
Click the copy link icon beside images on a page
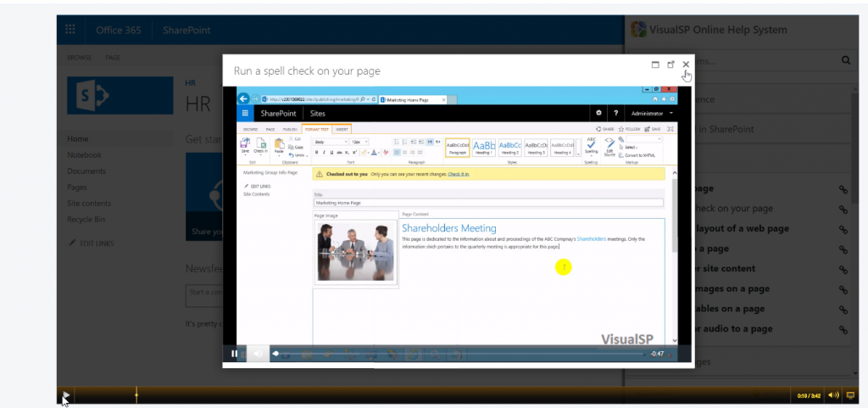pos(843,289)
